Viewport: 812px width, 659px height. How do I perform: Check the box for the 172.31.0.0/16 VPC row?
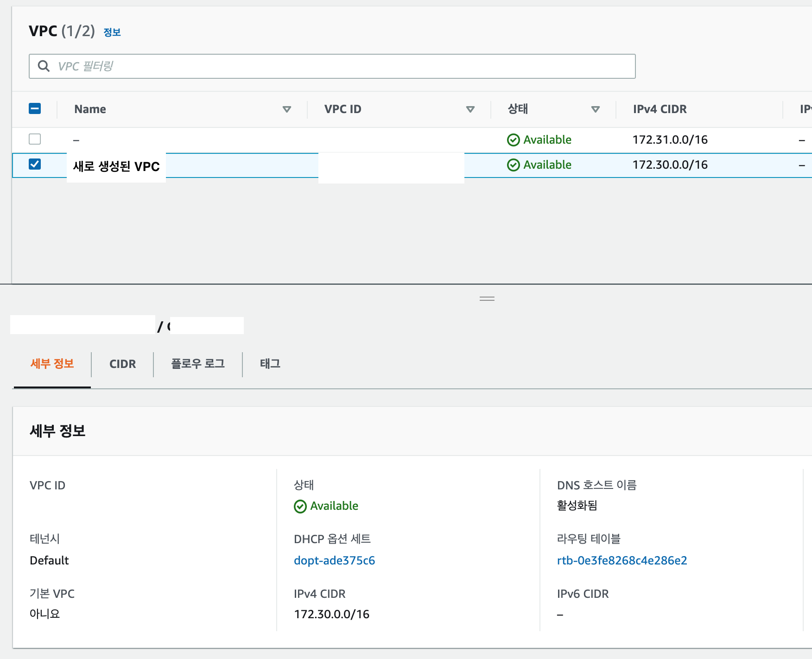35,139
